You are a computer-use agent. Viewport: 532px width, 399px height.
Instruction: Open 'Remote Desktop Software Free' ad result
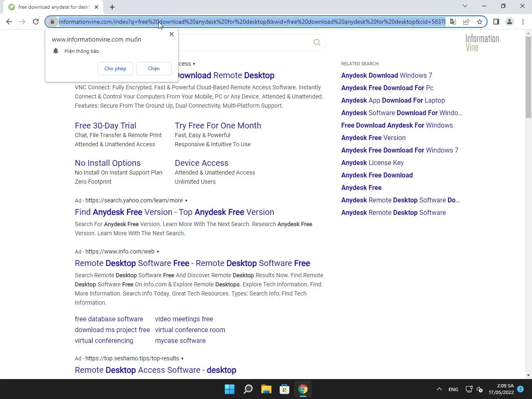[x=192, y=263]
